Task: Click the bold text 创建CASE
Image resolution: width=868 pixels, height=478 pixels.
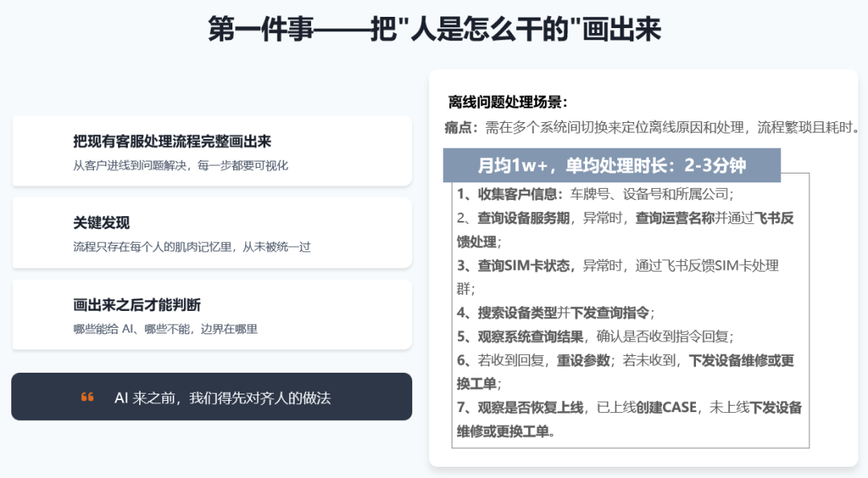Action: coord(666,407)
